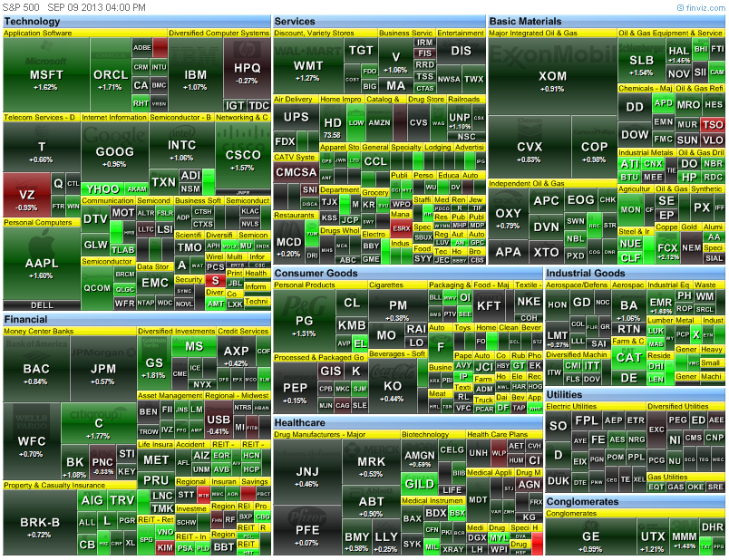The image size is (729, 560).
Task: Select the MCD Restaurants tile
Action: click(x=288, y=243)
